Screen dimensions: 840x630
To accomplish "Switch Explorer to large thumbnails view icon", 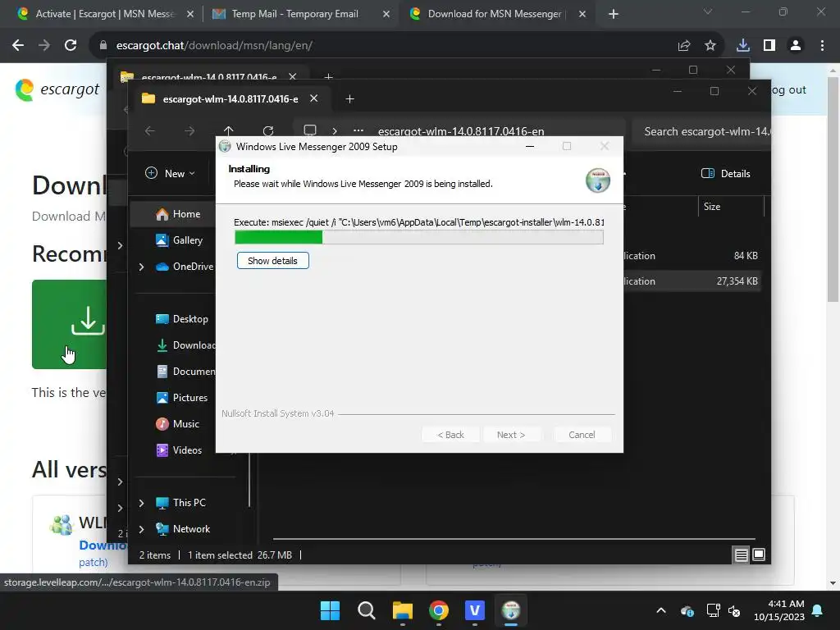I will tap(759, 555).
